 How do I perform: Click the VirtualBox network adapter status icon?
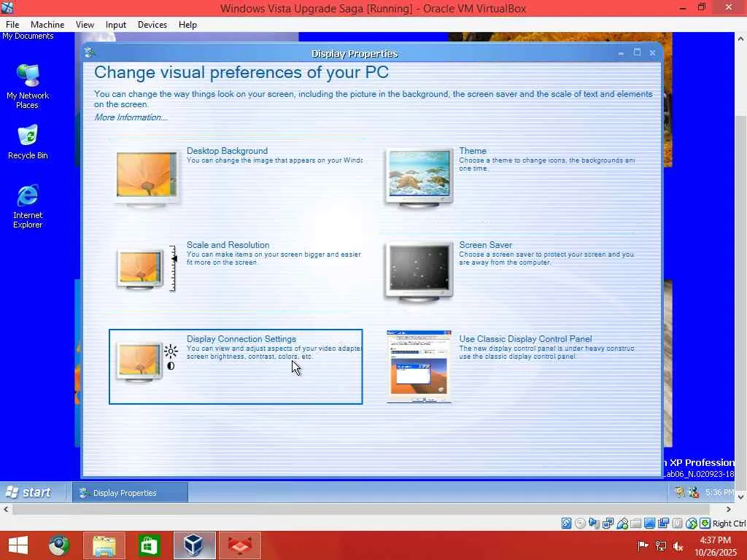tap(608, 524)
